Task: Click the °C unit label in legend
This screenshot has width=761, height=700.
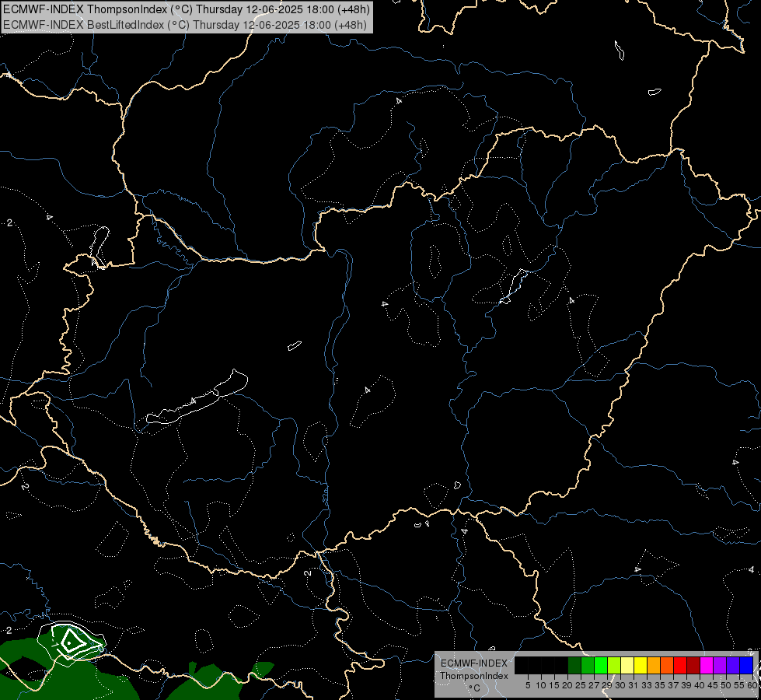Action: [x=475, y=688]
